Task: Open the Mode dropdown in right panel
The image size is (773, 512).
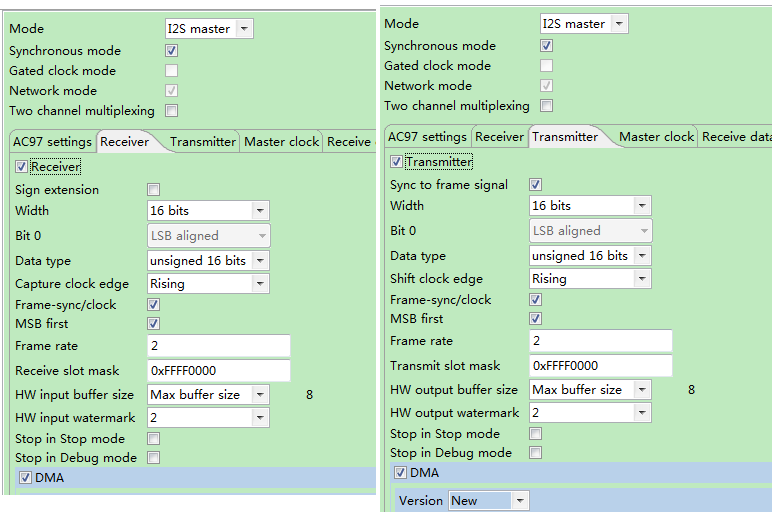Action: click(584, 24)
